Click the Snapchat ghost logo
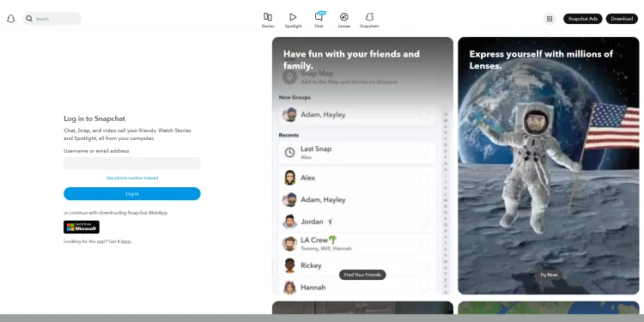 11,19
